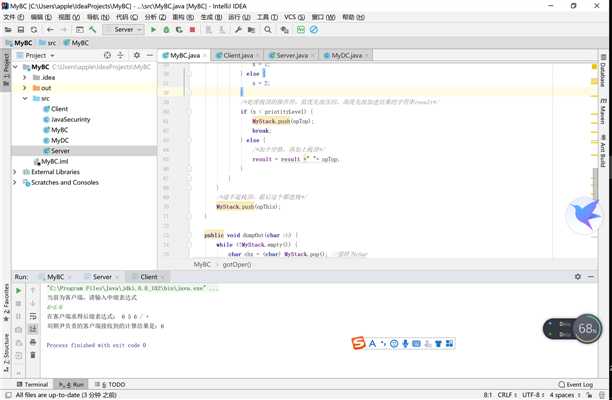Toggle tool window quick access icon in status bar

pos(8,395)
